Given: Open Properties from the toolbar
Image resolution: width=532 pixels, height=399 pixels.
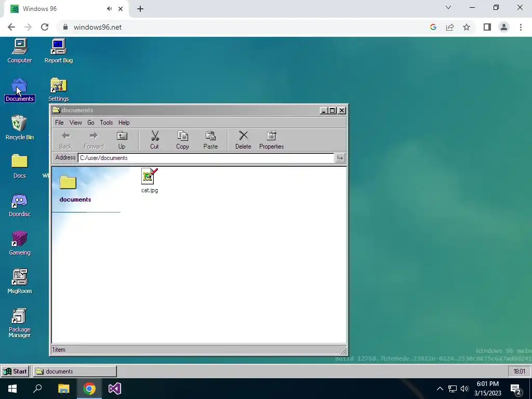Looking at the screenshot, I should [x=271, y=140].
